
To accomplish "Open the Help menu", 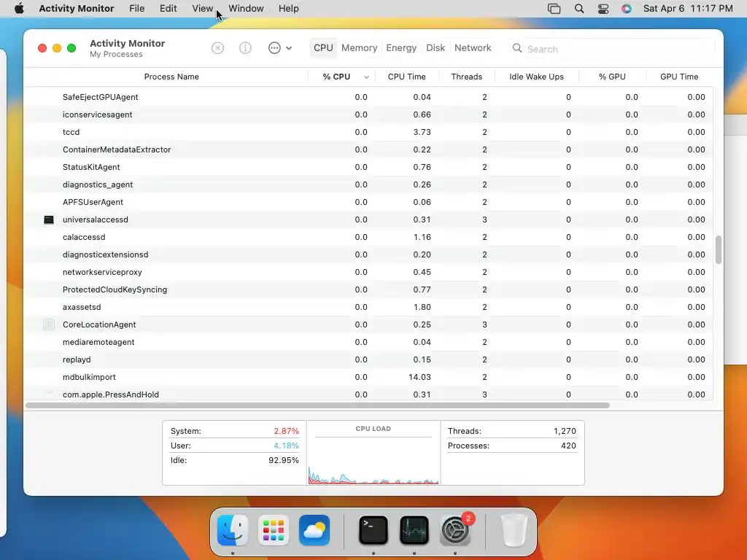I will tap(289, 9).
